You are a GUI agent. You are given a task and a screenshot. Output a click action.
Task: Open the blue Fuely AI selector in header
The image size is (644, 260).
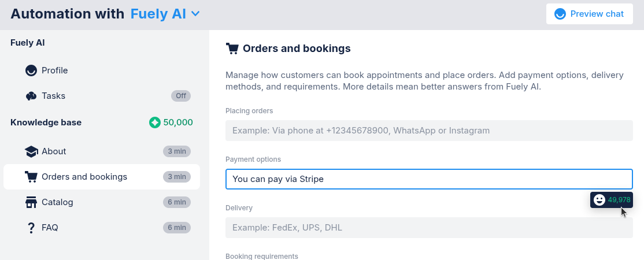[x=158, y=14]
